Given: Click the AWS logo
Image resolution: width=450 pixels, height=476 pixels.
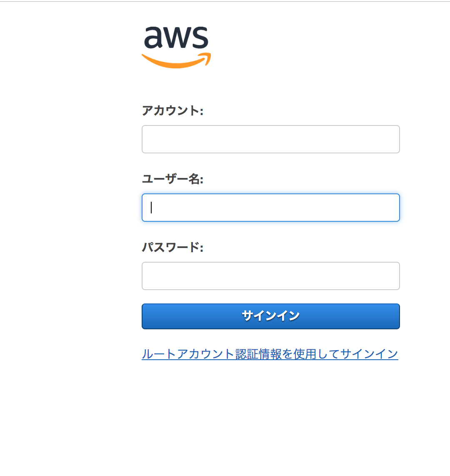Looking at the screenshot, I should click(x=176, y=47).
